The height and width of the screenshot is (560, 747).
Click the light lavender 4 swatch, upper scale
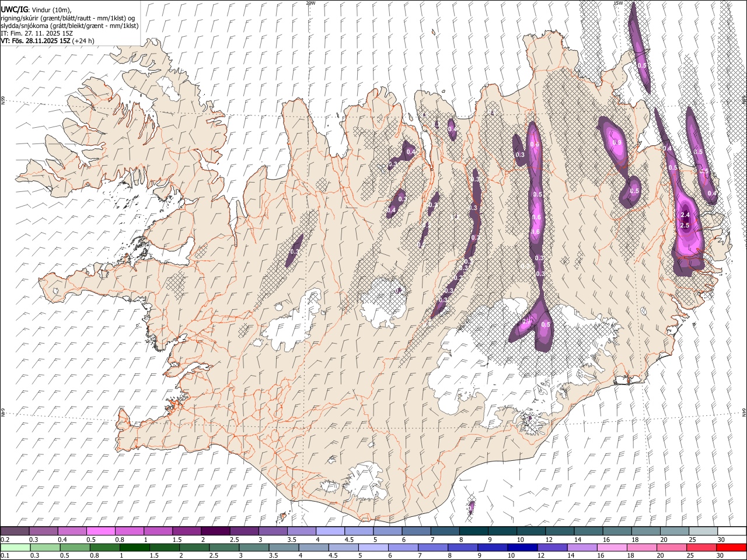(330, 531)
